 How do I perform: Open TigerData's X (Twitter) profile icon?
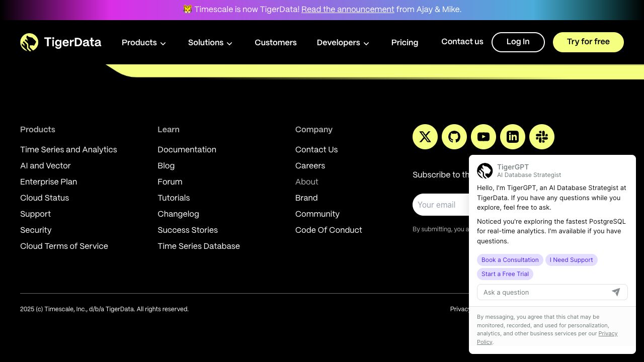(x=425, y=137)
